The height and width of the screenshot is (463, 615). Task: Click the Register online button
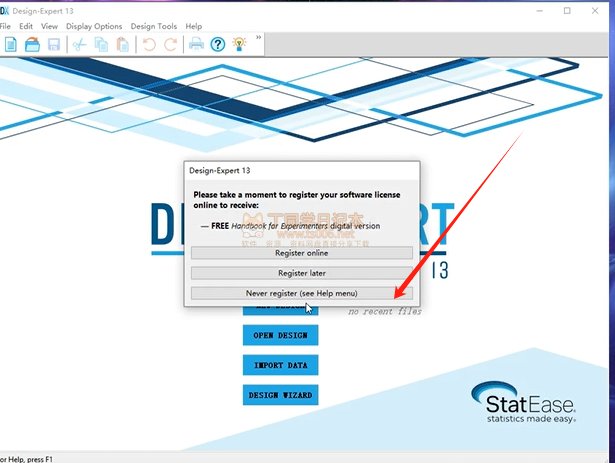coord(302,253)
